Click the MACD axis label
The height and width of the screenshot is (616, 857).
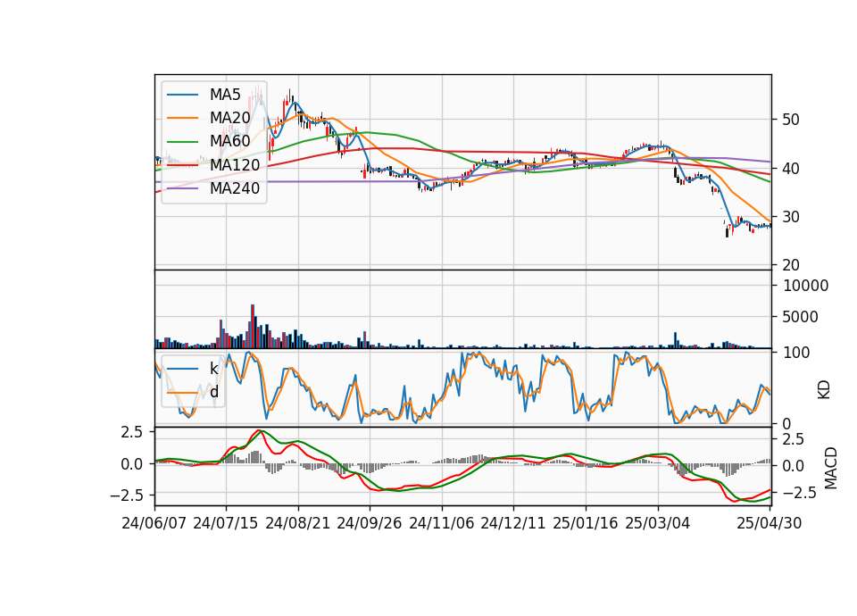(831, 468)
